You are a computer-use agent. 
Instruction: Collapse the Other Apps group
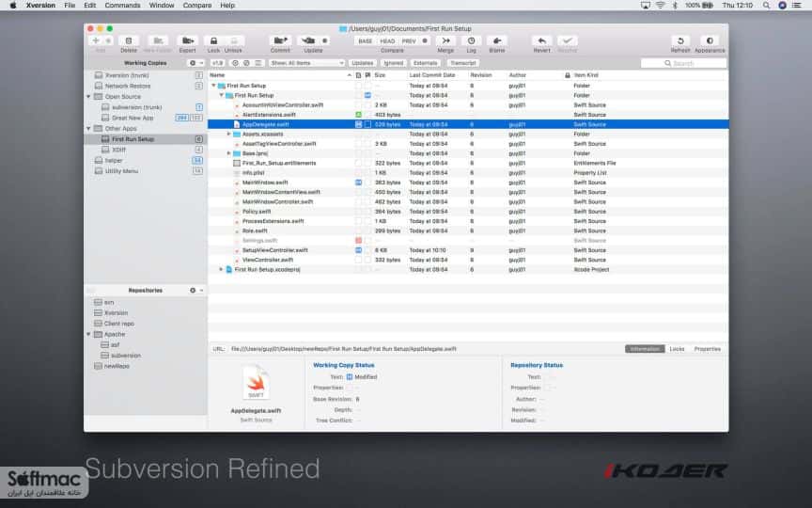88,128
